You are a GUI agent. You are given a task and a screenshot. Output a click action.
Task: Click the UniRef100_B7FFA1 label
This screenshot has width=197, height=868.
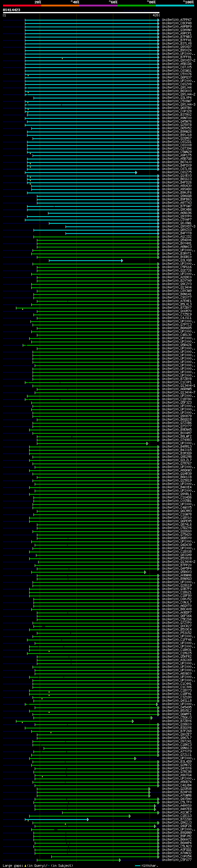(x=176, y=40)
